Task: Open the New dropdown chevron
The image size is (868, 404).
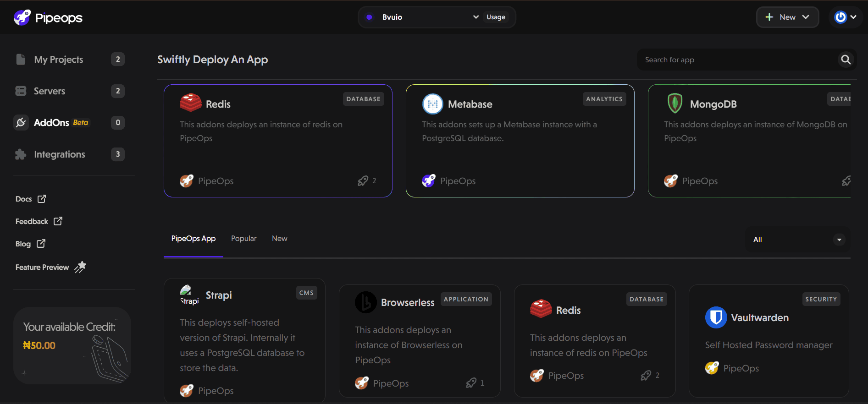Action: (x=806, y=17)
